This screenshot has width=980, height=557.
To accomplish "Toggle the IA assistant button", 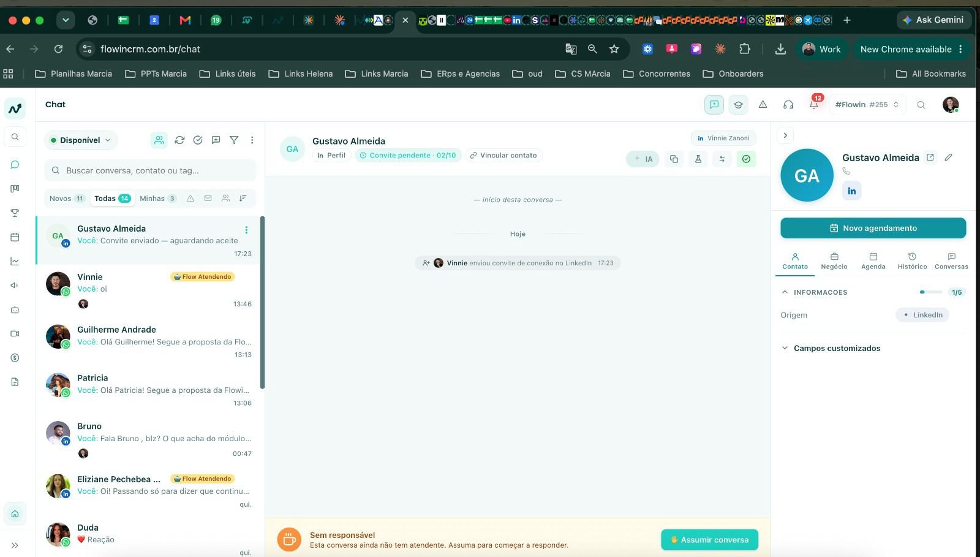I will click(x=643, y=159).
